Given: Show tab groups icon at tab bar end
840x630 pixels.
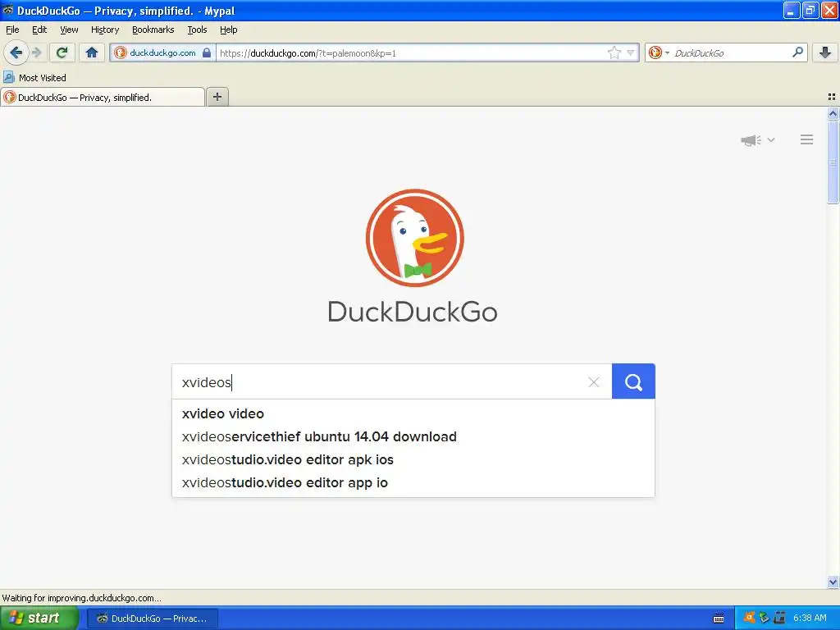Looking at the screenshot, I should coord(832,97).
